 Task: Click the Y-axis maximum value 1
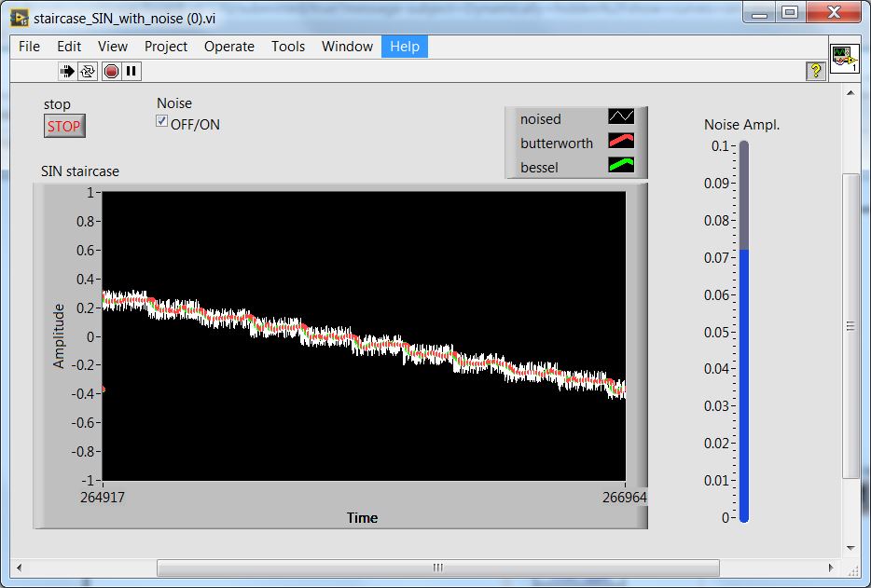tap(90, 193)
